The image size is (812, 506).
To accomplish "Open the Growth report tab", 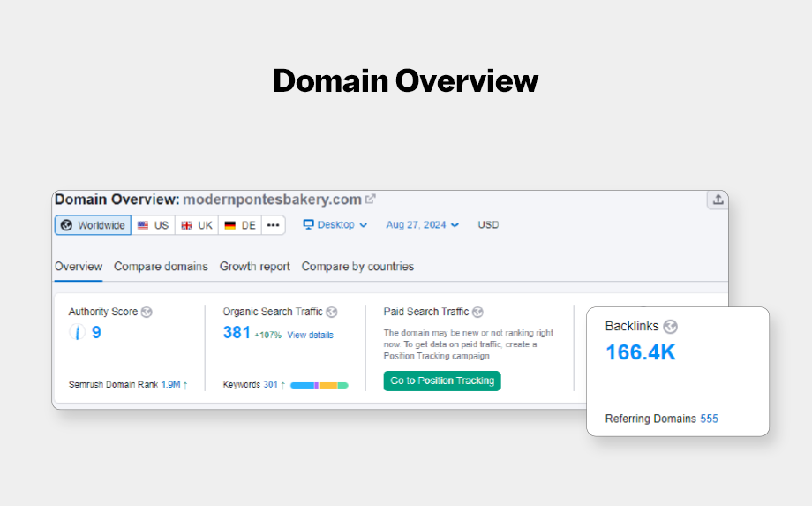I will (255, 267).
